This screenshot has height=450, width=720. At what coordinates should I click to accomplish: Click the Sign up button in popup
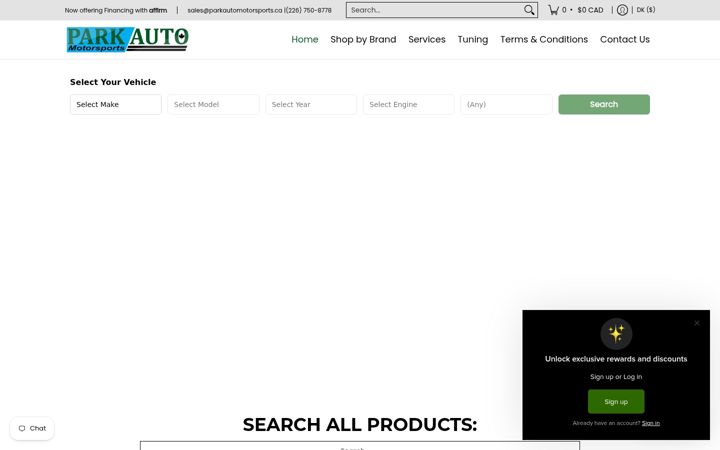coord(616,402)
